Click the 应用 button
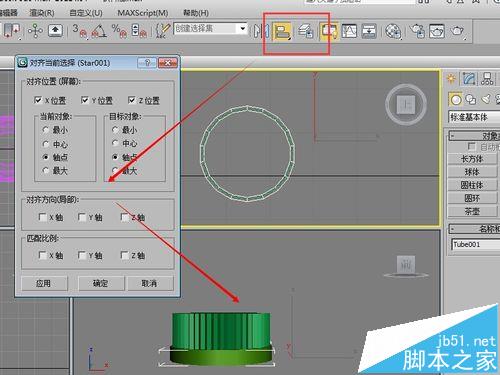The image size is (500, 375). click(44, 283)
